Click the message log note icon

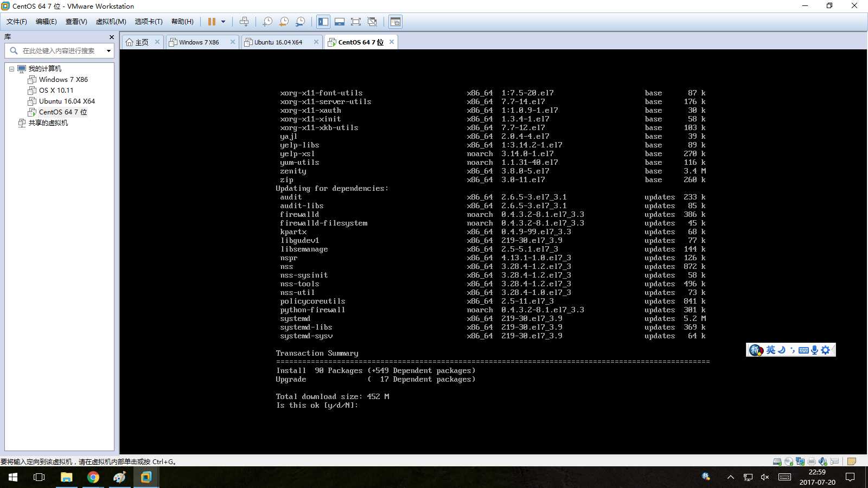851,461
